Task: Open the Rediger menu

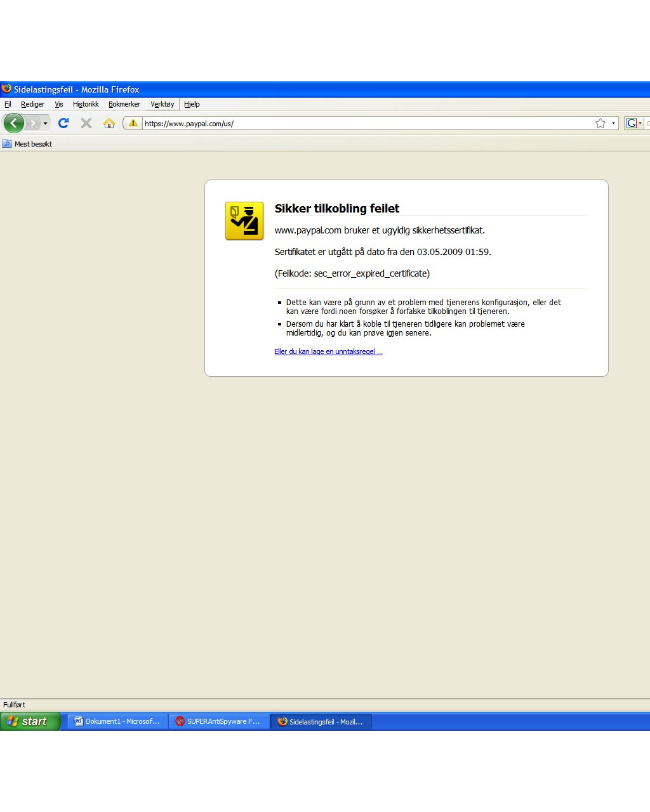Action: point(32,104)
